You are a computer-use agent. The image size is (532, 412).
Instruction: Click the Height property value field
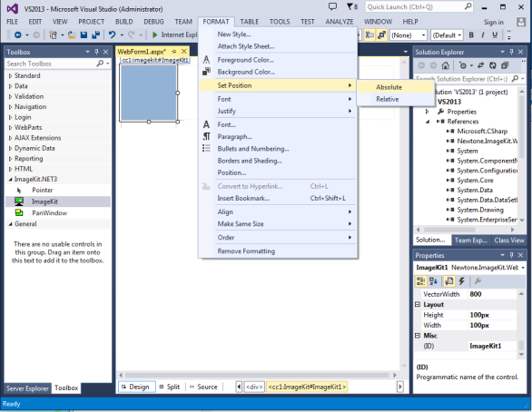coord(492,315)
